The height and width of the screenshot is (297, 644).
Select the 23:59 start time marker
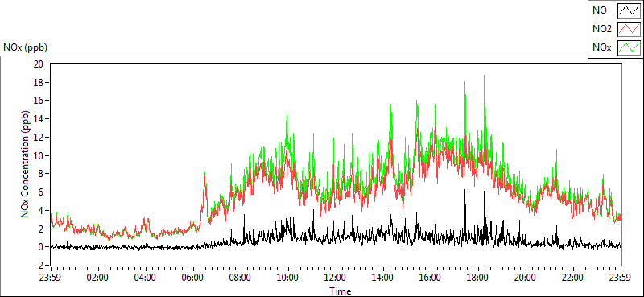[50, 277]
